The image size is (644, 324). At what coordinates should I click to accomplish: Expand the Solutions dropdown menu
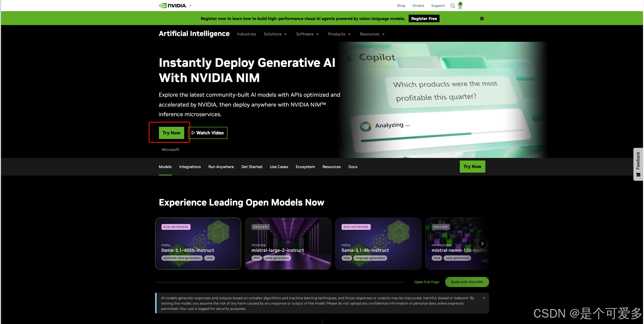point(275,34)
